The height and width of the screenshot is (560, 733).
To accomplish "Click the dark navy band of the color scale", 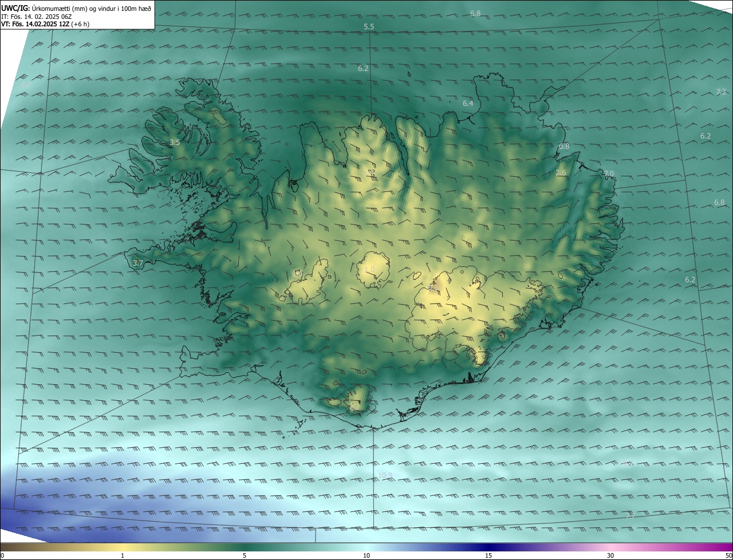I will click(x=488, y=547).
